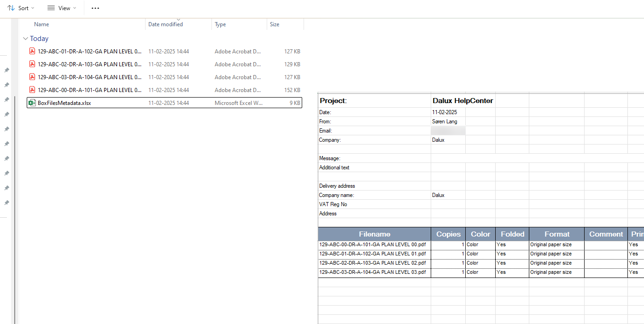Click the Filename header in spreadsheet table

375,234
